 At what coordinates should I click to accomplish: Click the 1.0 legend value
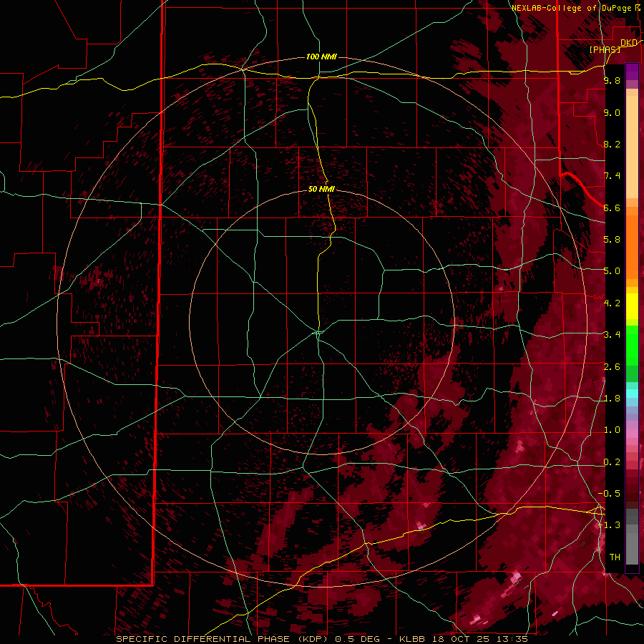click(612, 430)
